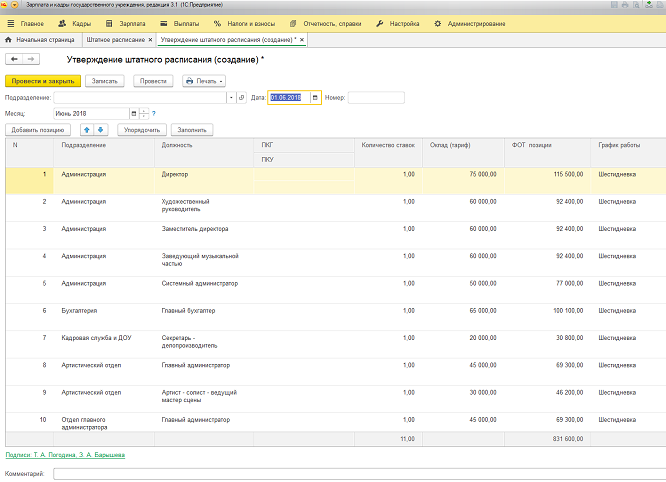Viewport: 666px width, 482px height.
Task: Move the selected row down with the blue arrow
Action: click(x=101, y=130)
